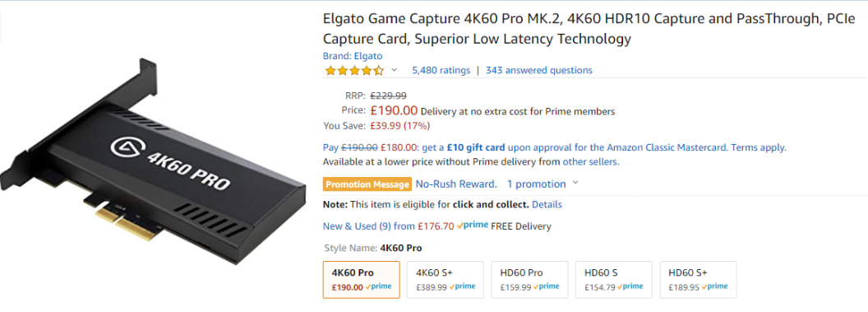
Task: Select the 4K60 Pro style option
Action: (x=361, y=280)
